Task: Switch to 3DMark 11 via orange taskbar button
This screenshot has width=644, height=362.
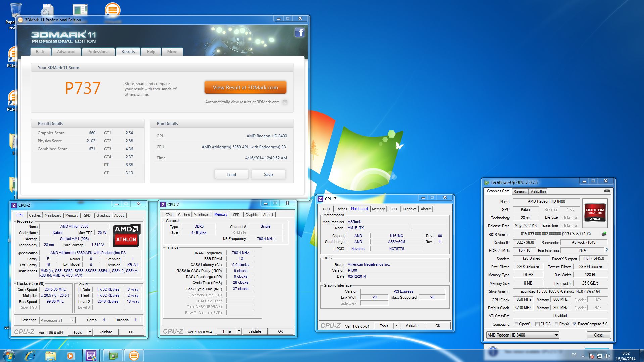Action: pos(134,356)
